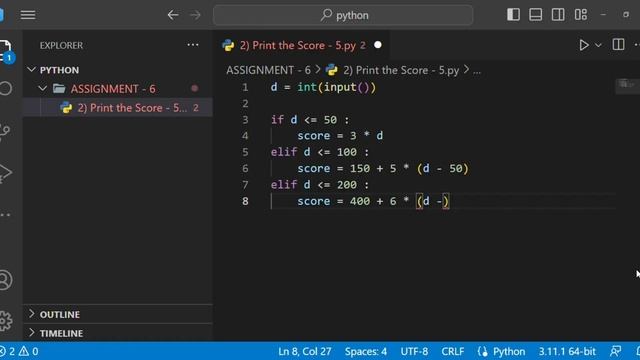Click the breadcrumb ellipsis symbol item
The image size is (640, 360).
point(477,71)
